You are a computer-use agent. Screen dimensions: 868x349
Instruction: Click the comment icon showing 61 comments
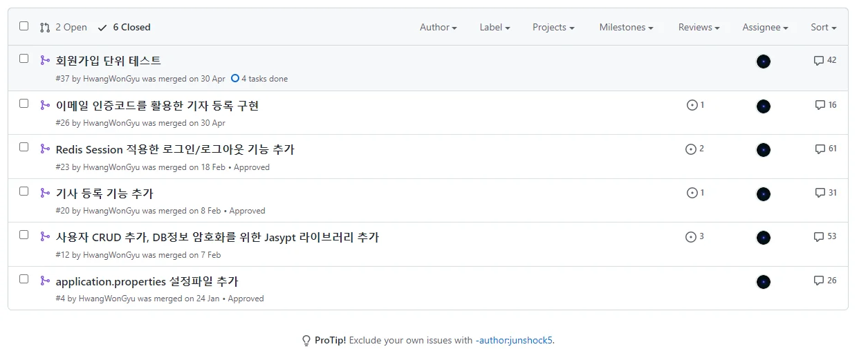pos(820,149)
